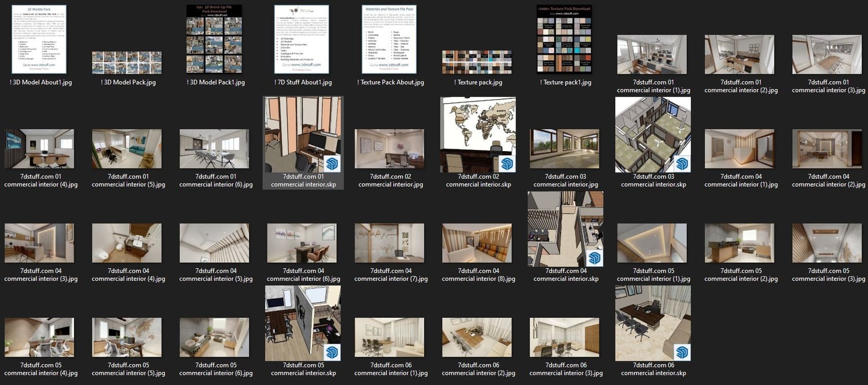Select 05 commercial interior (2).jpg thumbnail
The width and height of the screenshot is (868, 385).
click(740, 243)
